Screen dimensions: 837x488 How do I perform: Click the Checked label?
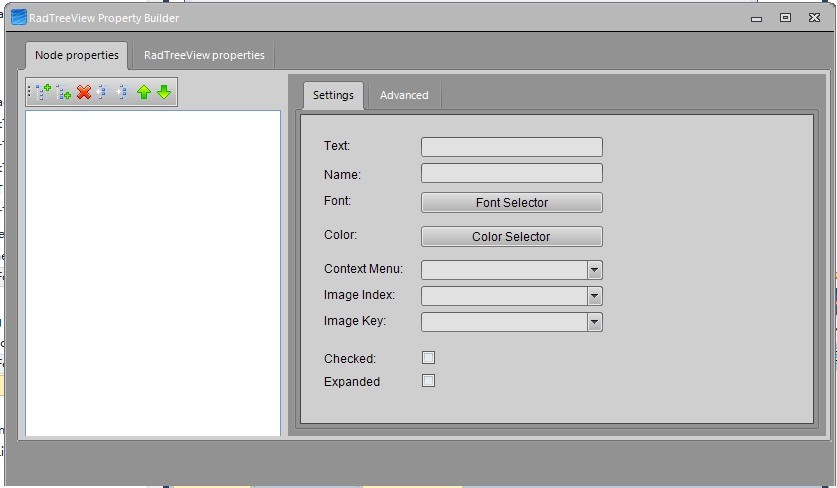tap(350, 359)
